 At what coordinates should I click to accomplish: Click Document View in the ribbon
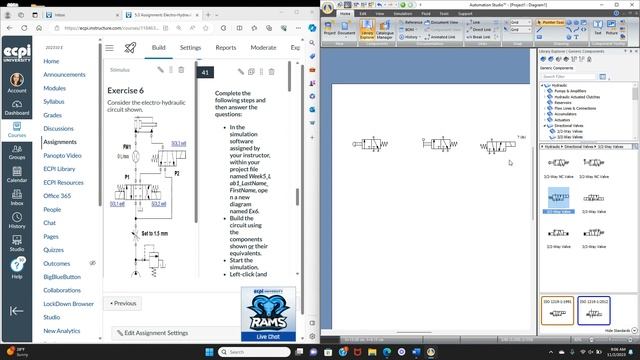pyautogui.click(x=442, y=22)
